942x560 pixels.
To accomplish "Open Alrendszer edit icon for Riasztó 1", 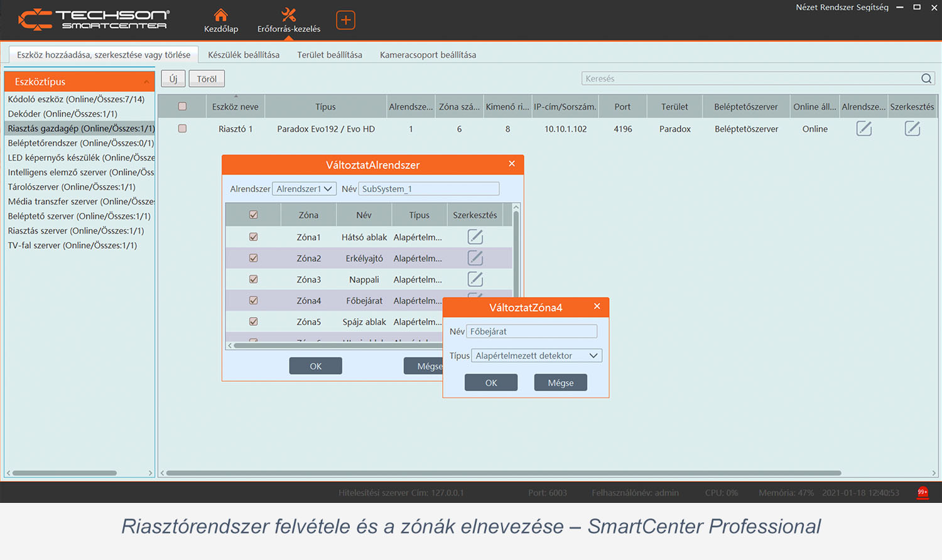I will pos(864,129).
